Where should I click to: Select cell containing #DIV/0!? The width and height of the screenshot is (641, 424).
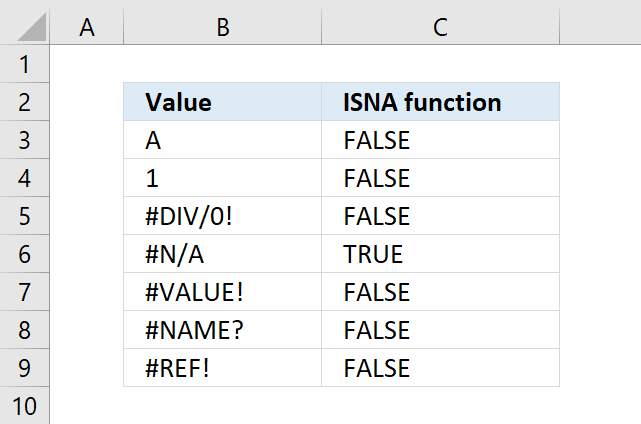[x=223, y=216]
